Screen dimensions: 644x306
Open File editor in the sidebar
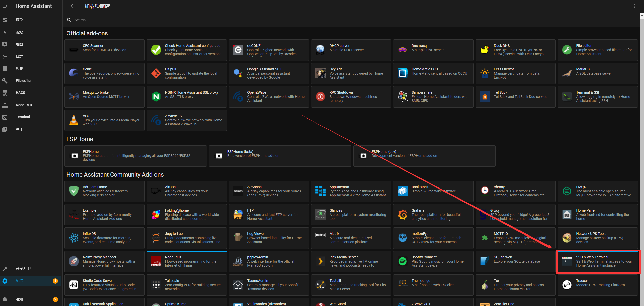30,81
